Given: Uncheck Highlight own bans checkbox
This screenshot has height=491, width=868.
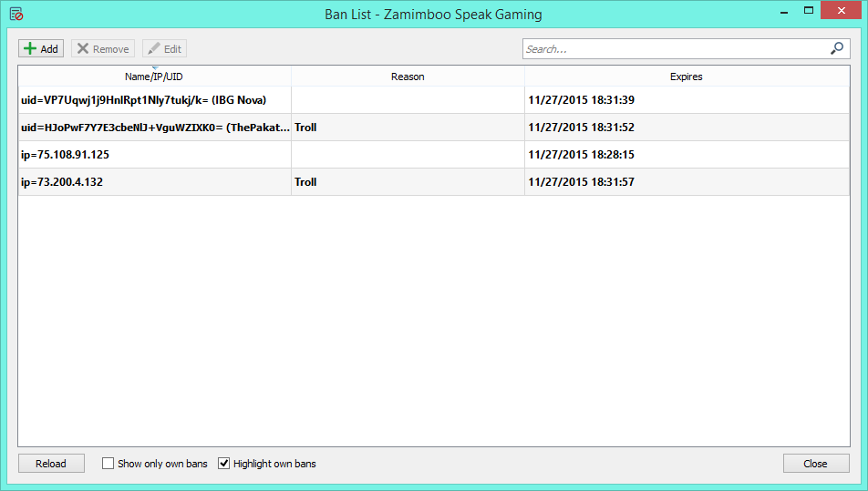Looking at the screenshot, I should tap(223, 464).
